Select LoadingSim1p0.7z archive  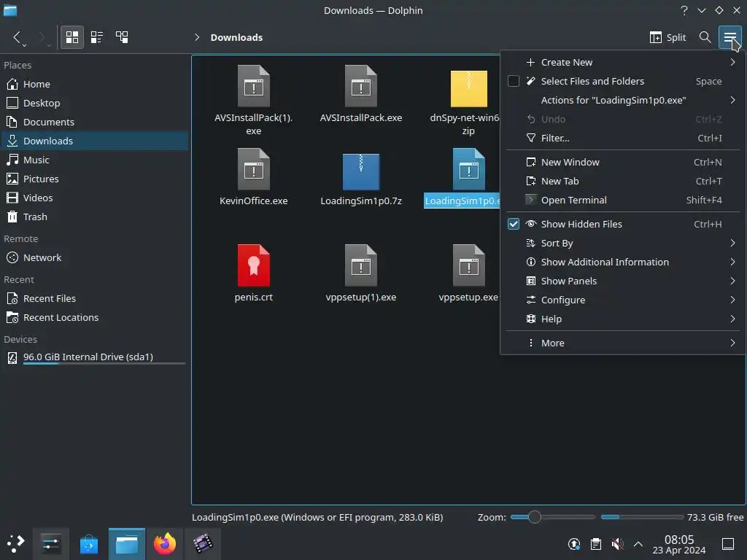tap(360, 171)
